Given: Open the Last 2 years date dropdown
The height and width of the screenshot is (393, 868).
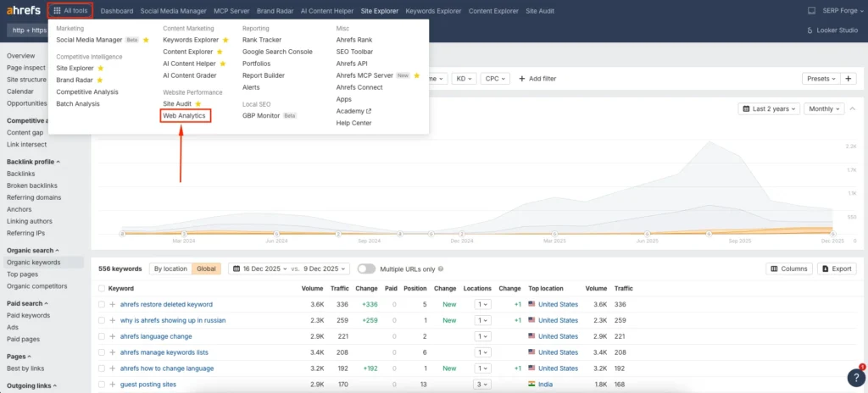Looking at the screenshot, I should coord(768,108).
